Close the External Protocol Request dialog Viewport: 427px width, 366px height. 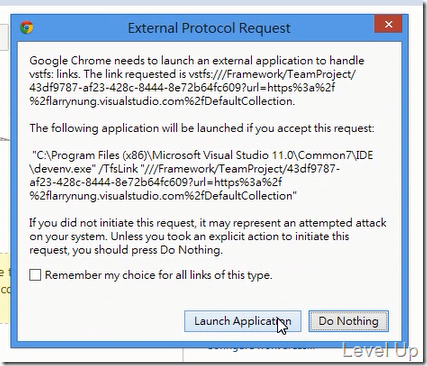click(388, 24)
